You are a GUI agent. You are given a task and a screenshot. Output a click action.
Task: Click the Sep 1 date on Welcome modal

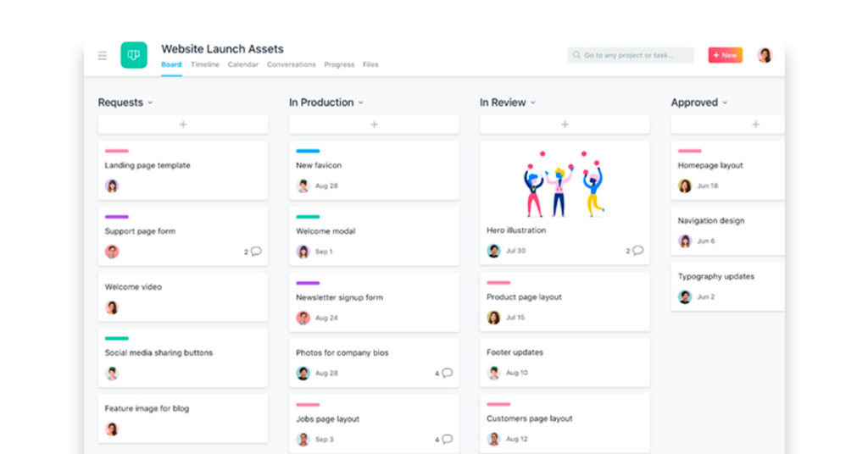point(324,252)
